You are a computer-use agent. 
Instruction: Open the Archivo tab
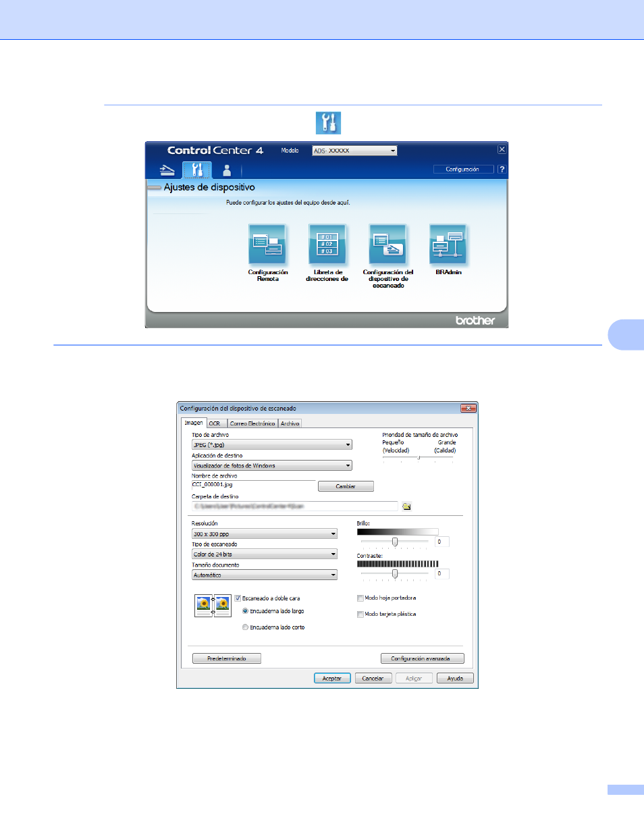pos(290,423)
